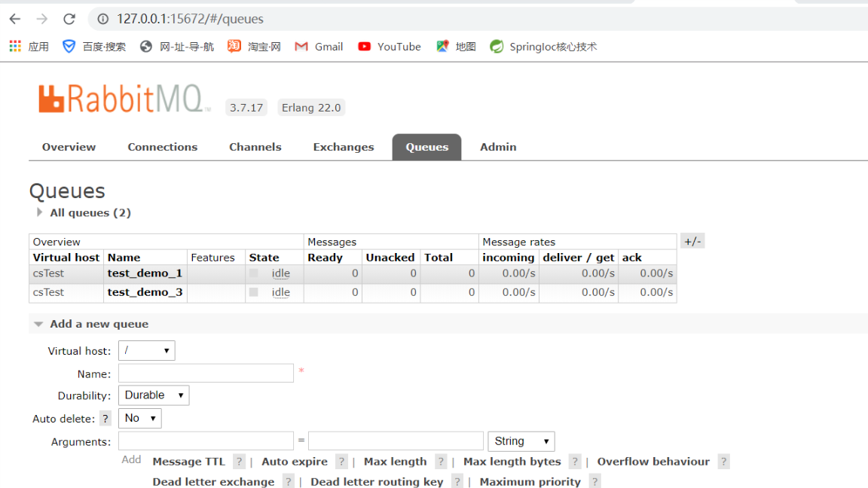
Task: Add the Auto expire argument
Action: click(x=295, y=462)
